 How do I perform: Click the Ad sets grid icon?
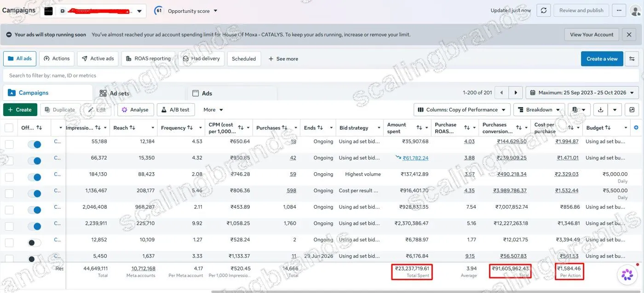(x=103, y=93)
